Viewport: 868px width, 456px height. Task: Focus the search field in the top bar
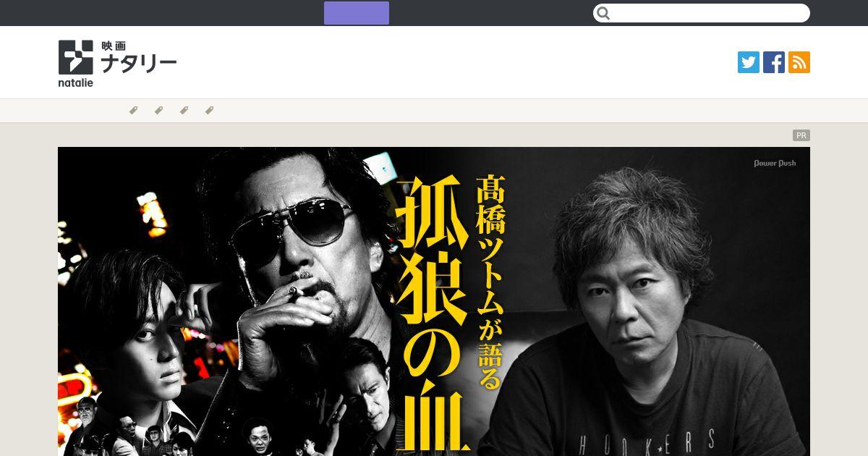[x=702, y=13]
